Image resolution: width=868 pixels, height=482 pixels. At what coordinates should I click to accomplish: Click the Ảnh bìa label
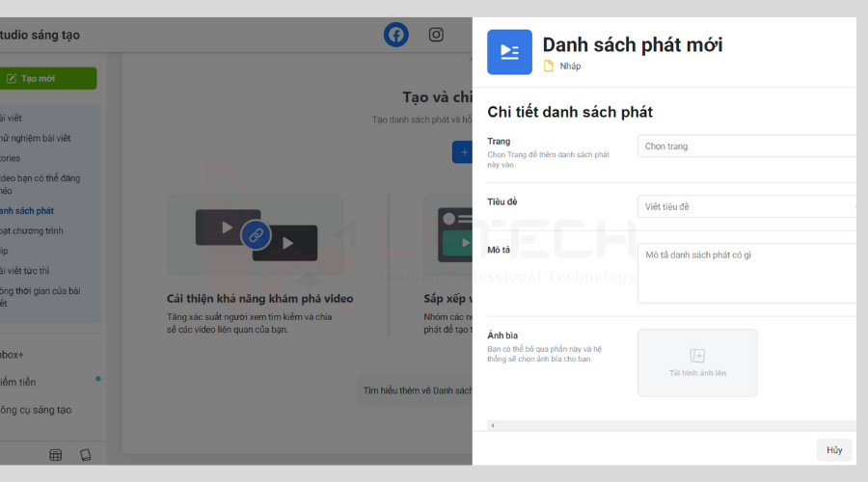tap(502, 335)
